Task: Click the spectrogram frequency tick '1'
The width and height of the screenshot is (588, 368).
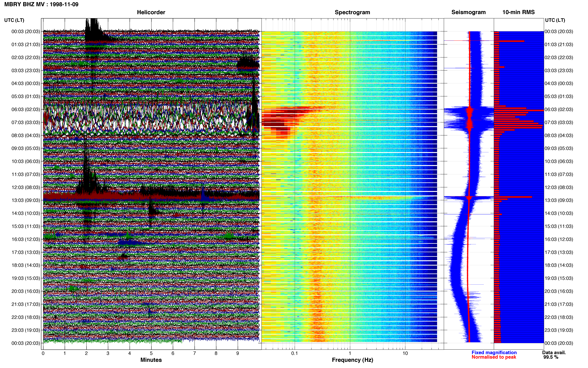Action: point(350,353)
